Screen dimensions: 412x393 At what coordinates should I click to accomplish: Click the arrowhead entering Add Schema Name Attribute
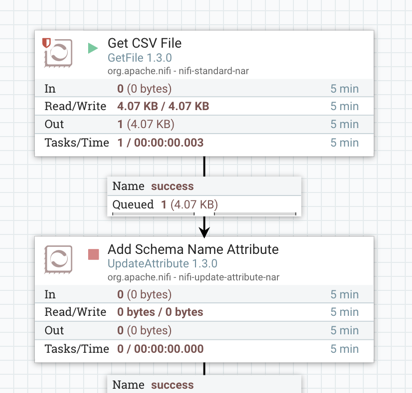point(204,232)
